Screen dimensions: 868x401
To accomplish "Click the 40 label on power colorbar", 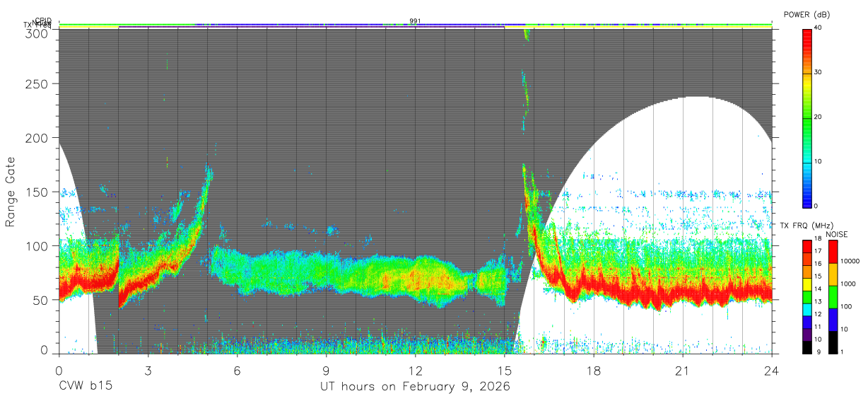I will 819,28.
